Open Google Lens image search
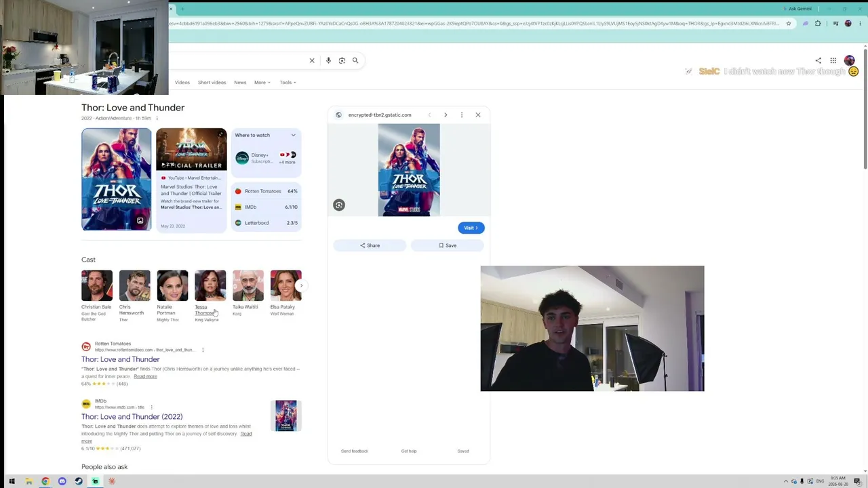Viewport: 868px width, 488px height. pyautogui.click(x=342, y=60)
